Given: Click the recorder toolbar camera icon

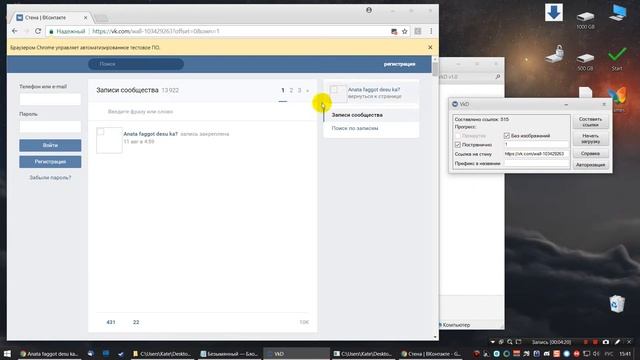Looking at the screenshot, I should 606,342.
